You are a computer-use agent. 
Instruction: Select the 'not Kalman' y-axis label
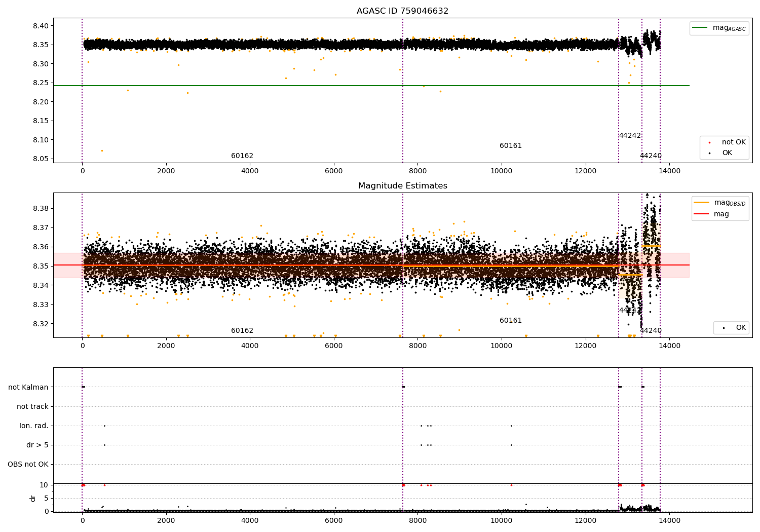tap(28, 387)
